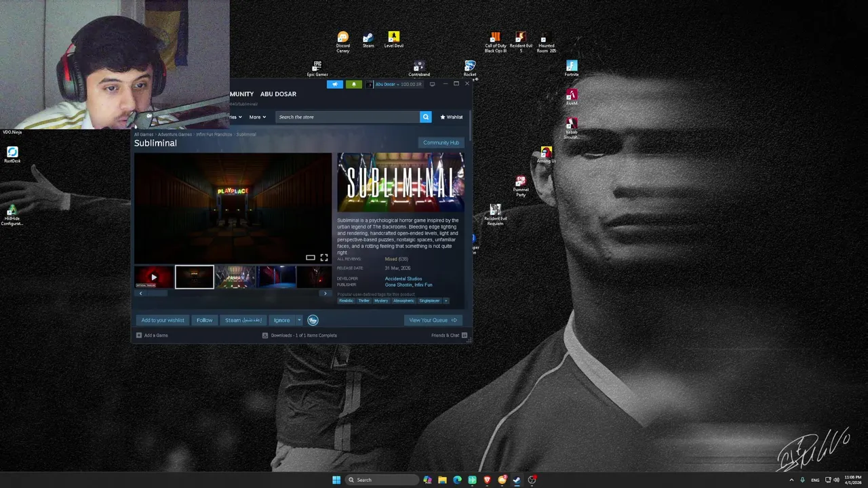Select the FiveM desktop shortcut
Viewport: 868px width, 488px height.
pyautogui.click(x=572, y=98)
